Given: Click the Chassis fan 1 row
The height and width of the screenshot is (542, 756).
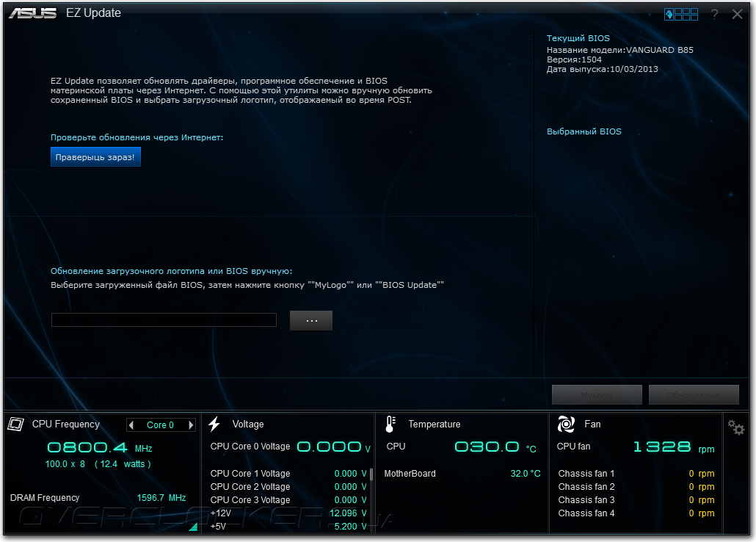Looking at the screenshot, I should (636, 474).
